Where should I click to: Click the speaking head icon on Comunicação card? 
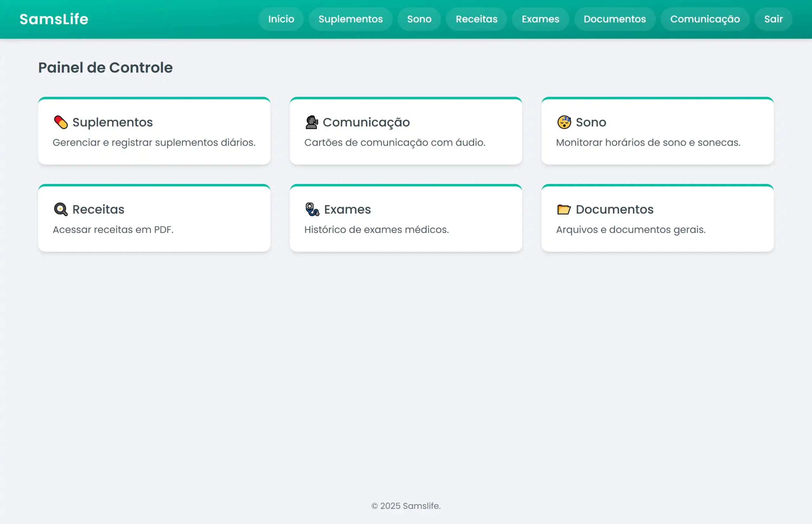[311, 122]
